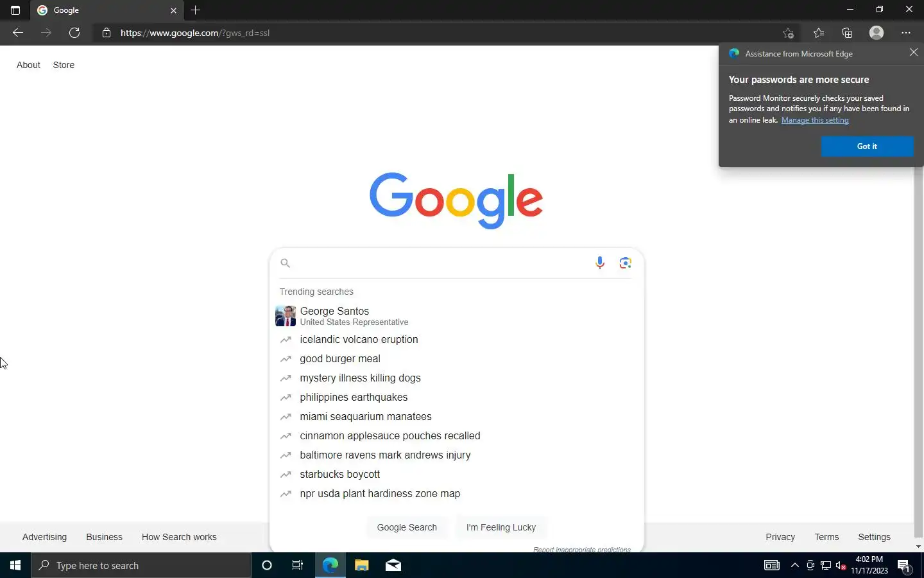Open Mail app taskbar icon
Image resolution: width=924 pixels, height=578 pixels.
click(393, 565)
